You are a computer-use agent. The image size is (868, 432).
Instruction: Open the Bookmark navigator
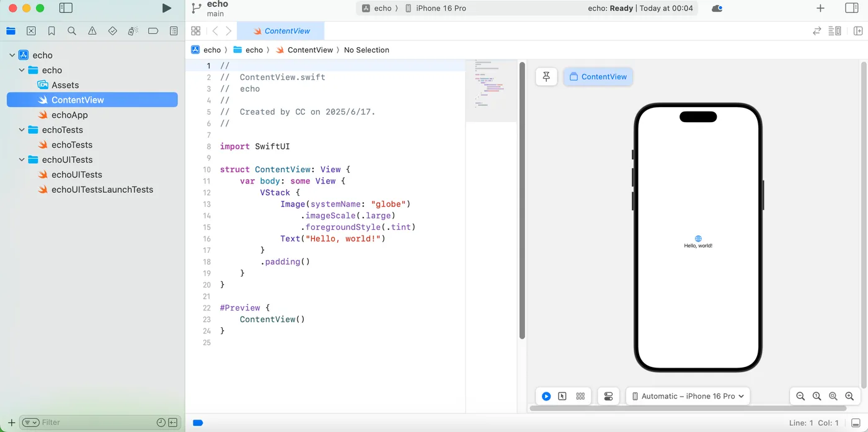coord(51,31)
